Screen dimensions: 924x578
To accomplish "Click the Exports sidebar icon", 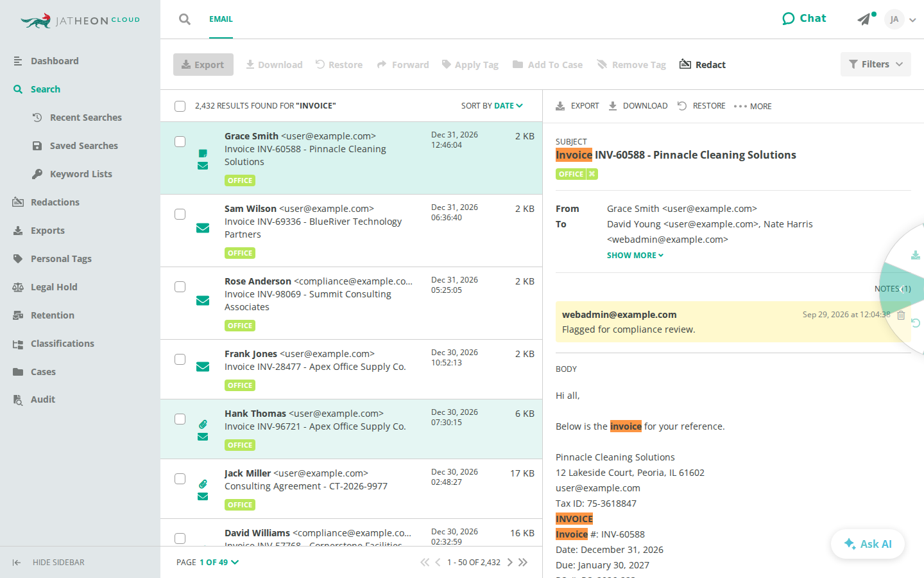I will pyautogui.click(x=18, y=231).
